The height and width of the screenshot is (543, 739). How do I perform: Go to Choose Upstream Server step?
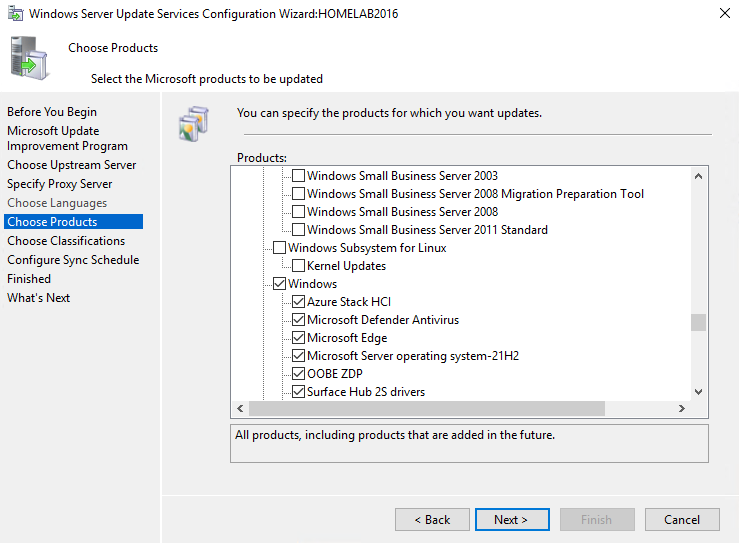72,165
